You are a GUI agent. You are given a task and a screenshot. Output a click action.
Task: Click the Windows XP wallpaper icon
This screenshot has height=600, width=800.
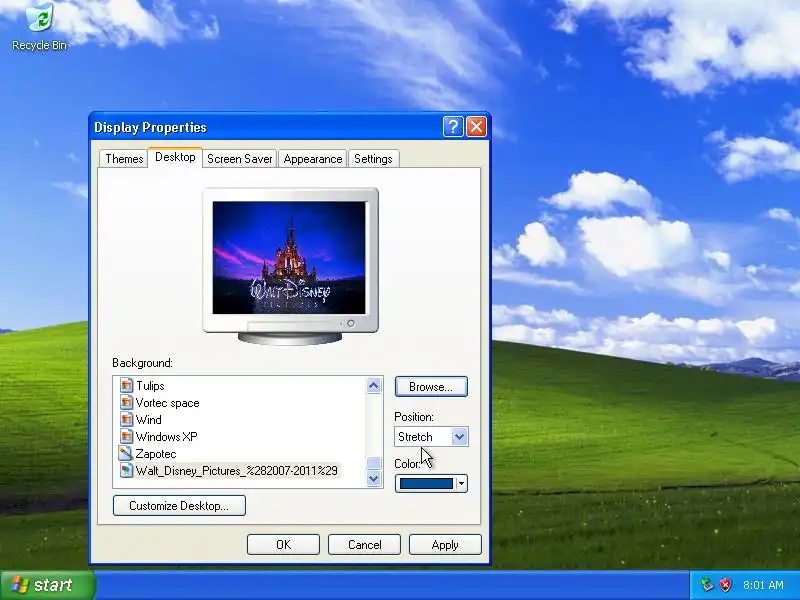[126, 436]
